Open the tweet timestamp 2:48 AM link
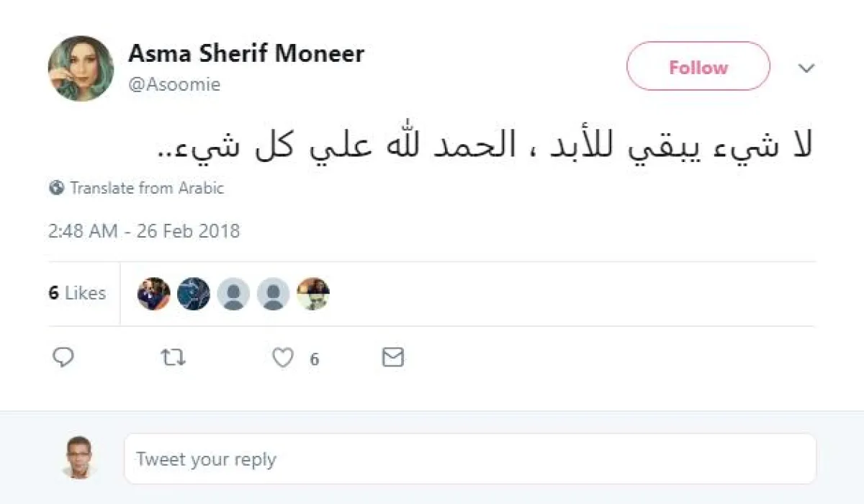Screen dimensions: 864x504 (144, 231)
